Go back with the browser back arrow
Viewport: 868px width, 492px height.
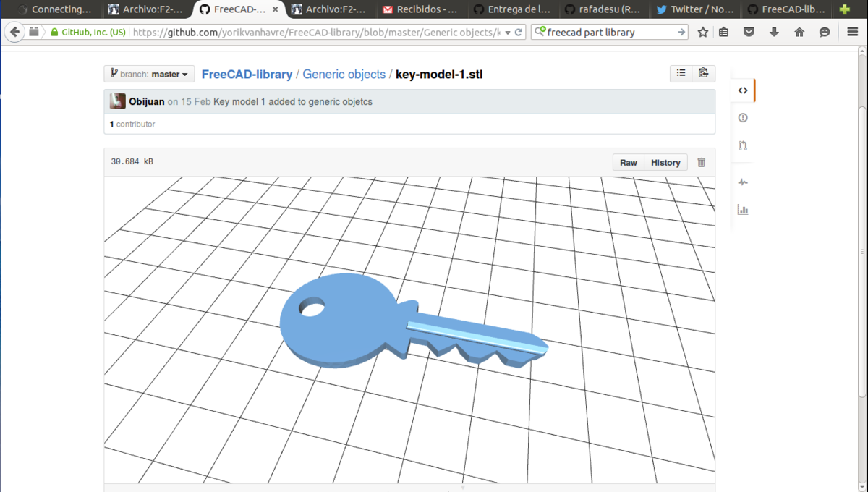pyautogui.click(x=15, y=33)
